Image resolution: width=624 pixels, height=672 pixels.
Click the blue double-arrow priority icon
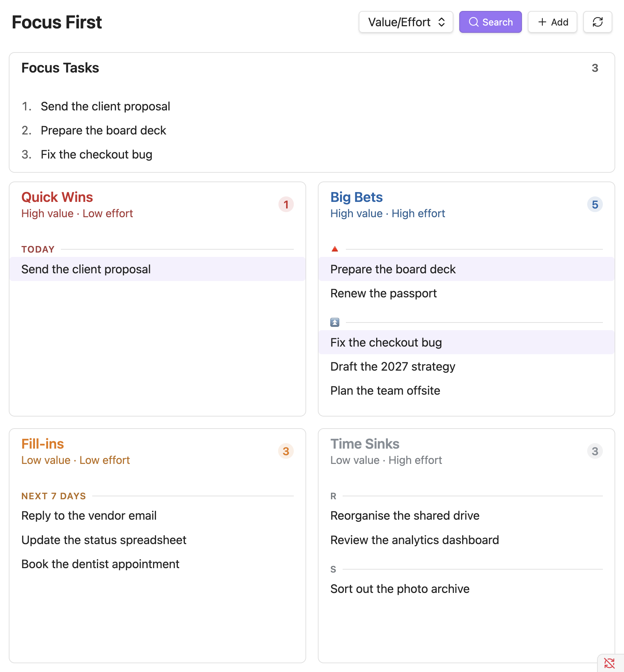click(335, 322)
